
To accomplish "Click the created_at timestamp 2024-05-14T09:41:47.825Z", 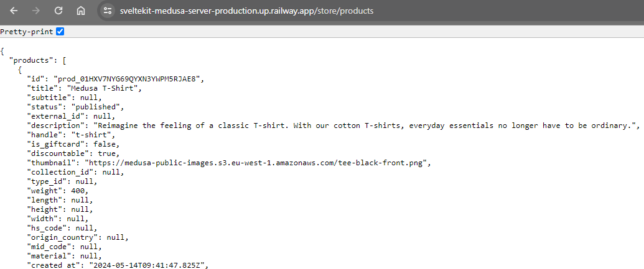I will pyautogui.click(x=147, y=266).
